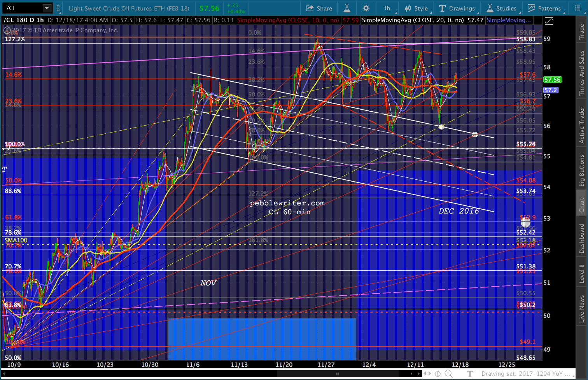Open the list options menu icon

578,8
